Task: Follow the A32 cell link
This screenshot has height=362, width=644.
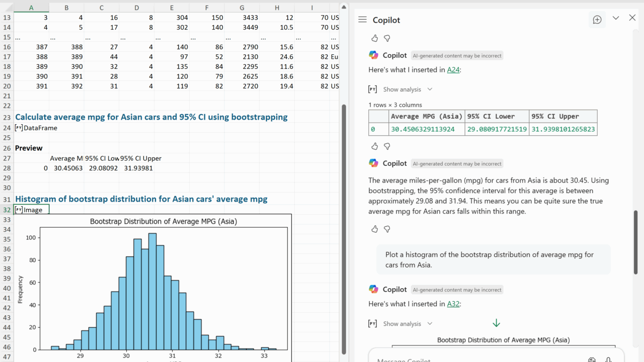Action: click(x=453, y=304)
